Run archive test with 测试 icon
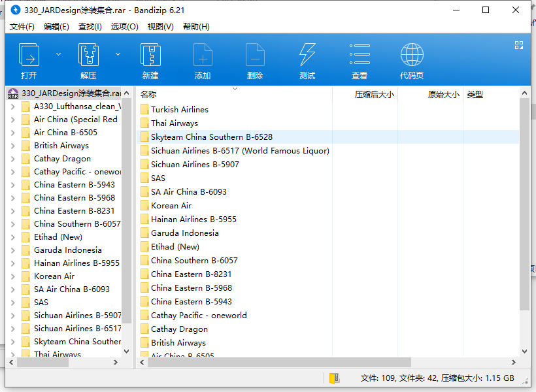Screen dimensions: 536x392 click(x=307, y=55)
